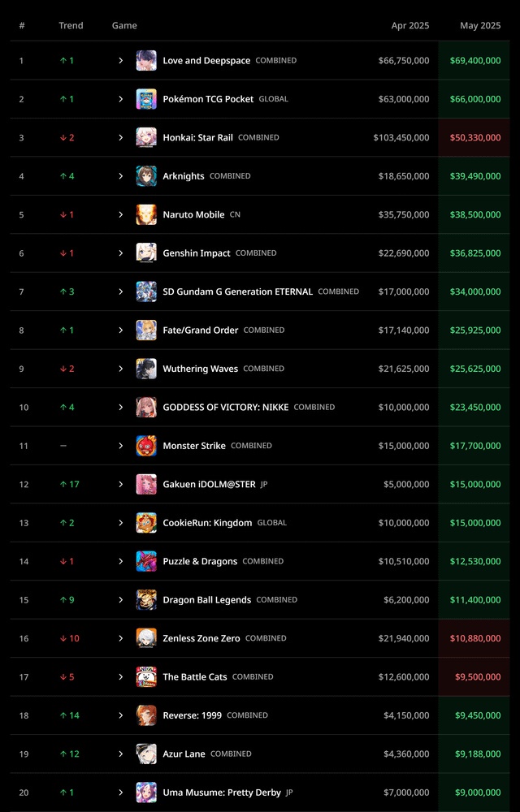
Task: Click the Monster Strike game icon
Action: coord(146,446)
